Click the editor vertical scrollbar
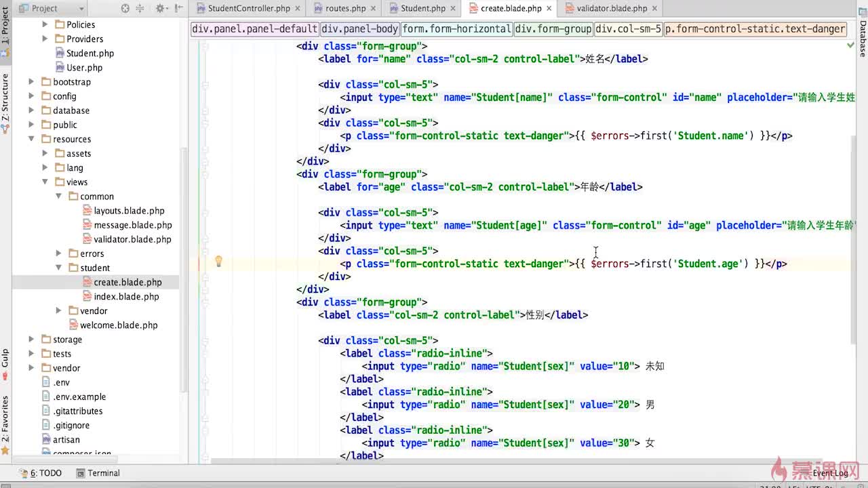The image size is (868, 488). (x=853, y=239)
